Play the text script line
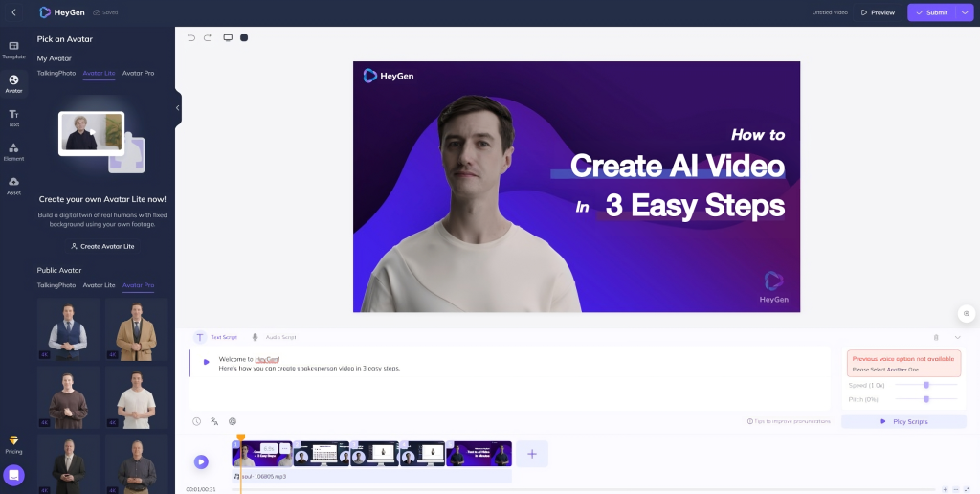The height and width of the screenshot is (494, 980). pos(207,362)
